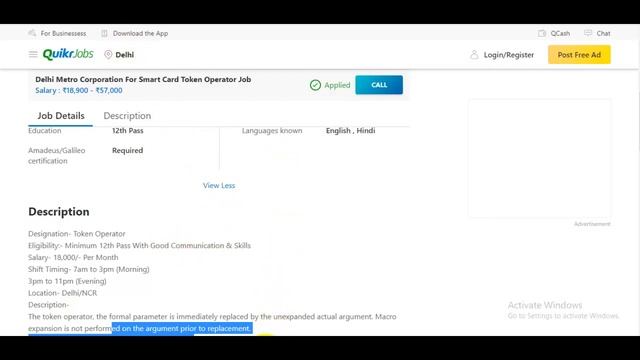Click the 'English , Hindi' languages value
This screenshot has width=640, height=360.
351,131
